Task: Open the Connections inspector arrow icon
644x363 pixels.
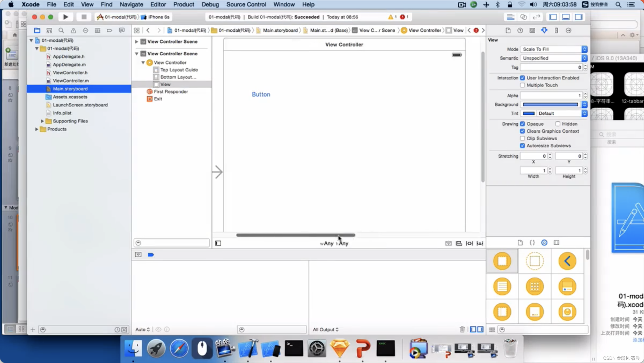Action: point(568,30)
